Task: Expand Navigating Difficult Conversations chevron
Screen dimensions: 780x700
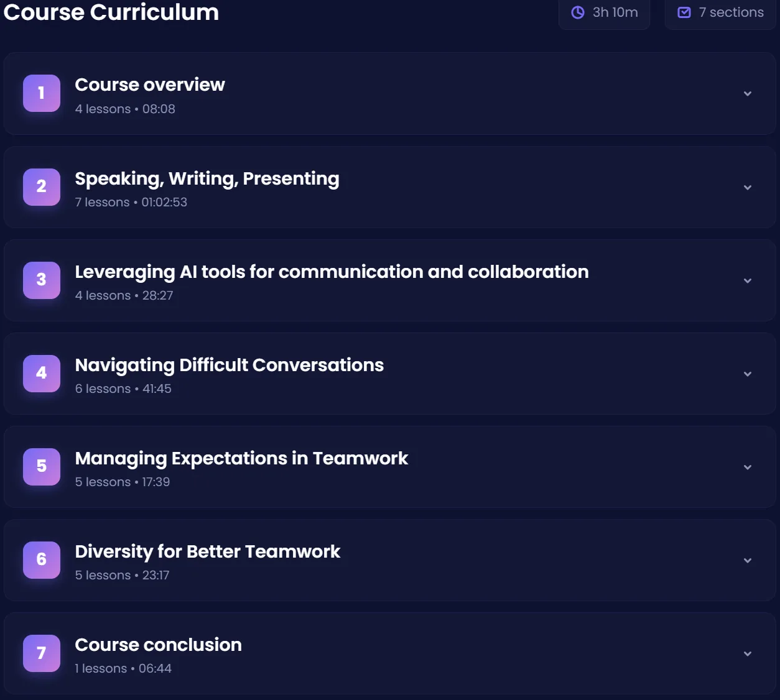Action: 748,374
